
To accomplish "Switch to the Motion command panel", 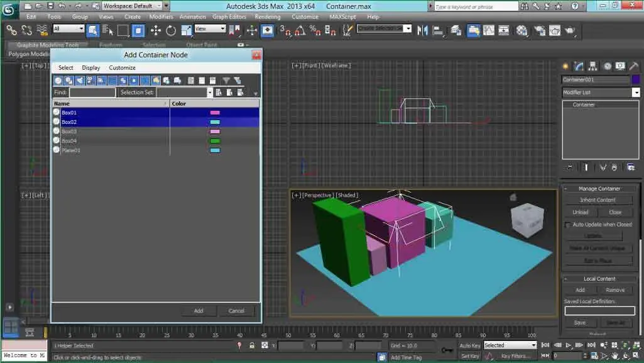I will point(607,66).
